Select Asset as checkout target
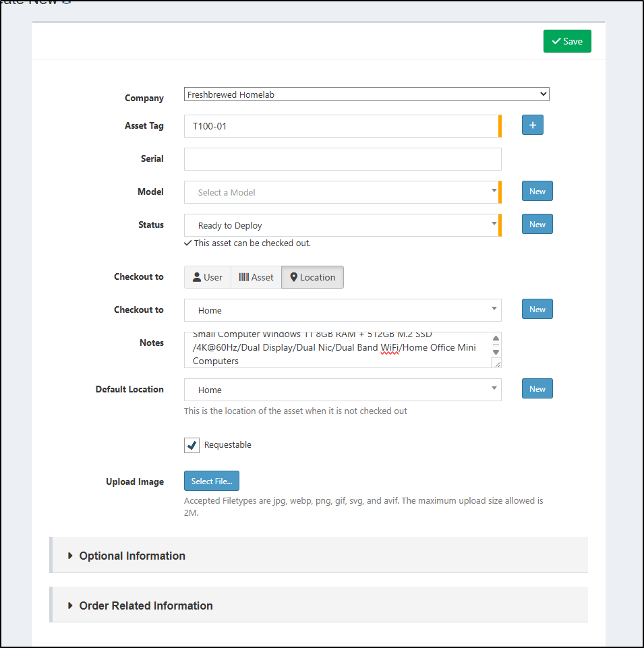 (256, 277)
